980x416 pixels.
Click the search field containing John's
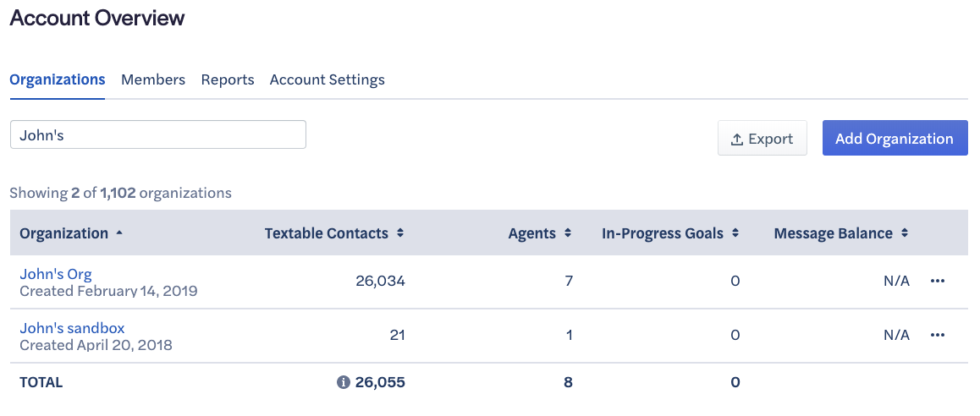[x=158, y=135]
